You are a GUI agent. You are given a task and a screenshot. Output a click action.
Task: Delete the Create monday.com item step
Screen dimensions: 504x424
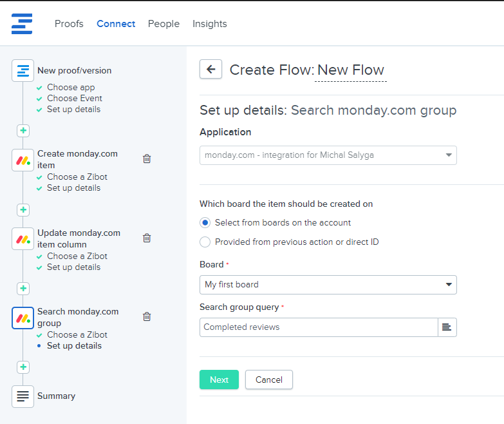(x=147, y=159)
